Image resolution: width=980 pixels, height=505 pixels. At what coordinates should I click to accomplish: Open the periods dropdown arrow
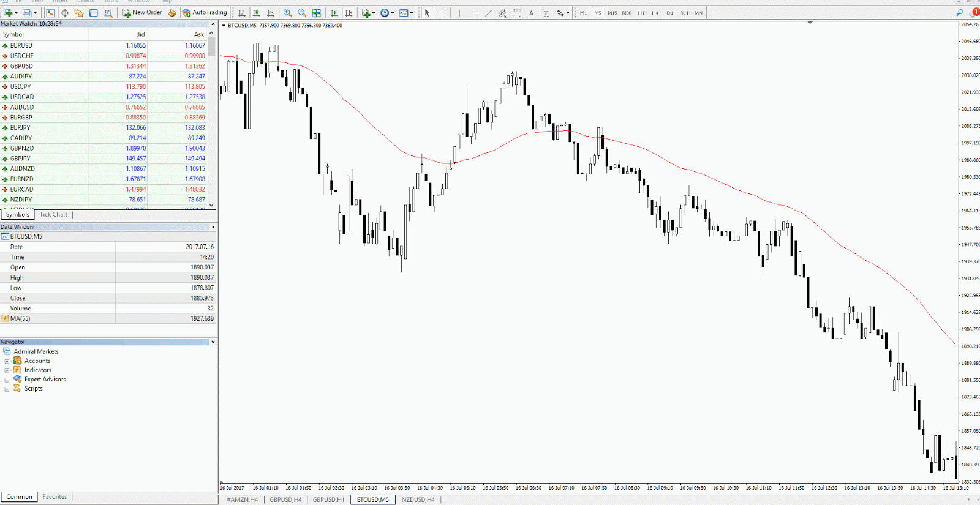tap(393, 12)
